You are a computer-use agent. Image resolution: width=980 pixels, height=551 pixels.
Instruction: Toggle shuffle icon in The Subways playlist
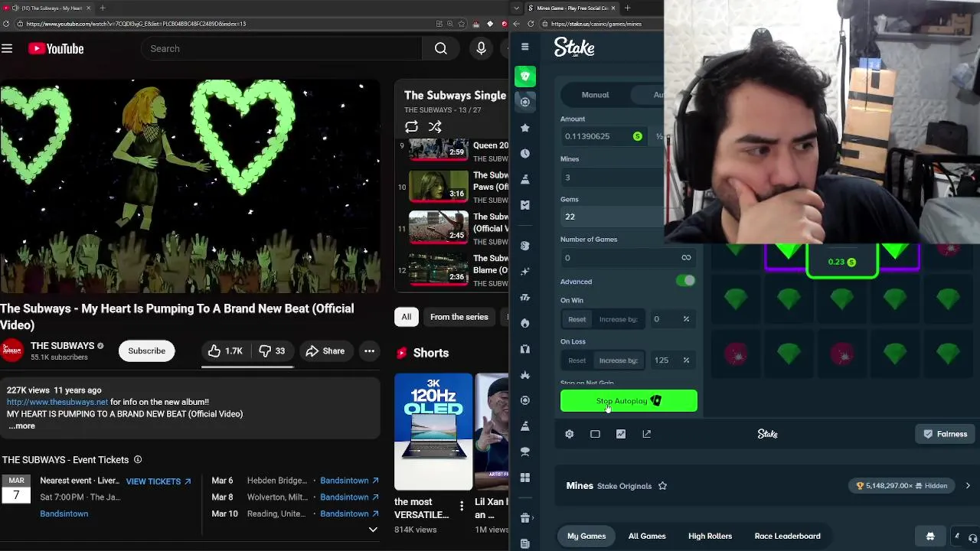pos(435,126)
